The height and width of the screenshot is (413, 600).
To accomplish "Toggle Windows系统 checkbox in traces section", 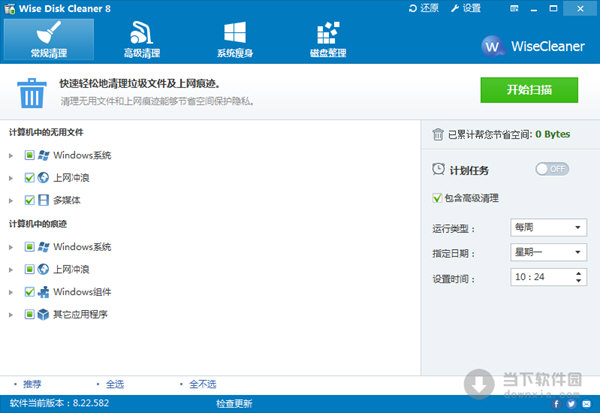I will [29, 246].
